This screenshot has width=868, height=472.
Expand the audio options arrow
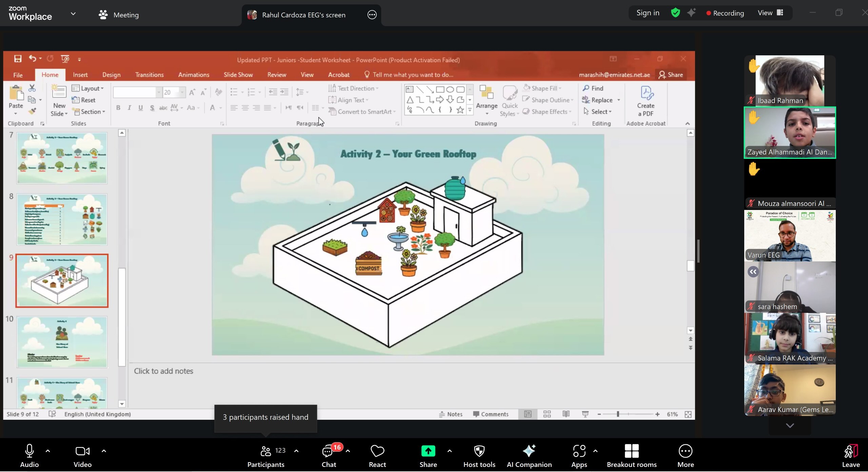click(x=48, y=451)
